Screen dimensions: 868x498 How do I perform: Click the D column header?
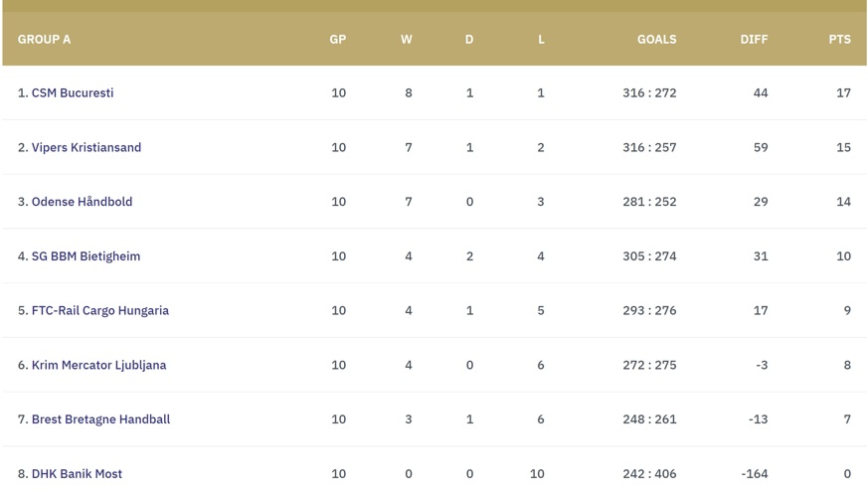(469, 40)
